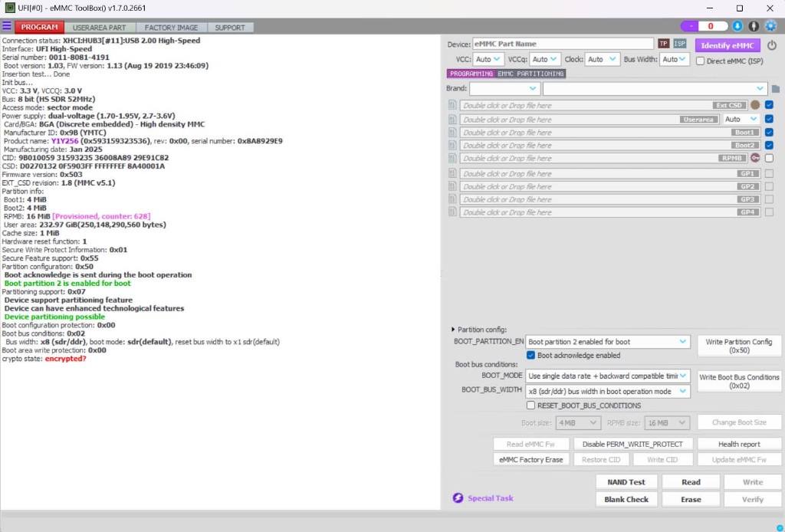Enable Direct eMMC (ISP) checkbox
This screenshot has width=785, height=532.
[x=701, y=61]
